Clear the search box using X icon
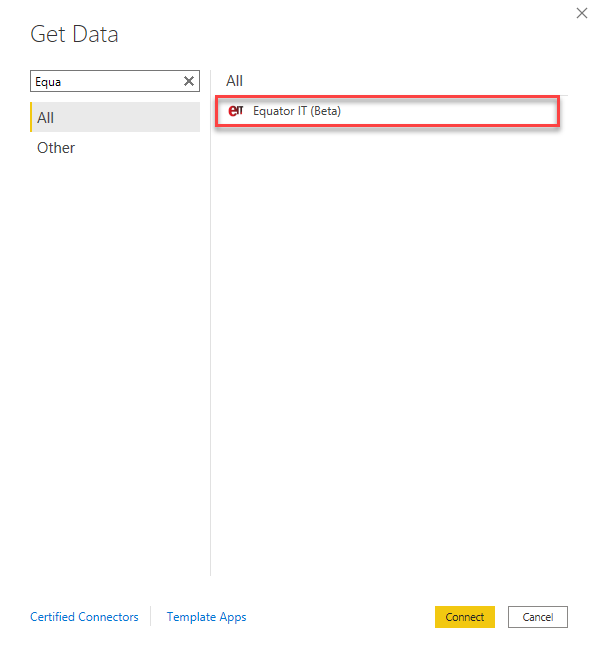598x650 pixels. click(189, 81)
